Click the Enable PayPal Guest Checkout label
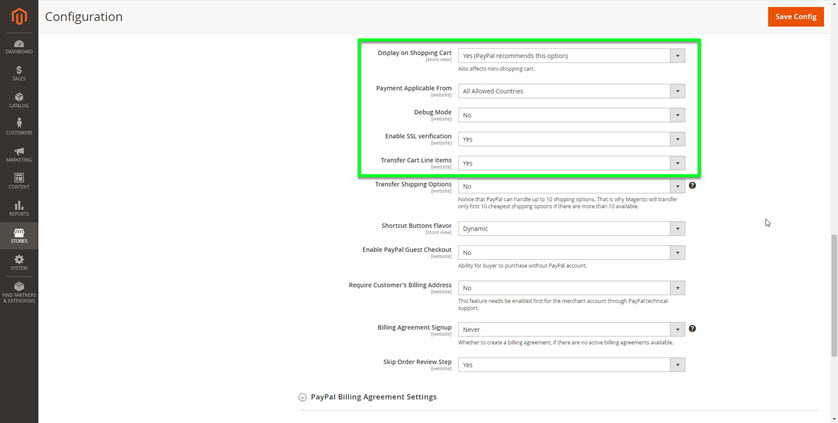Screen dimensions: 838x423 [x=407, y=250]
